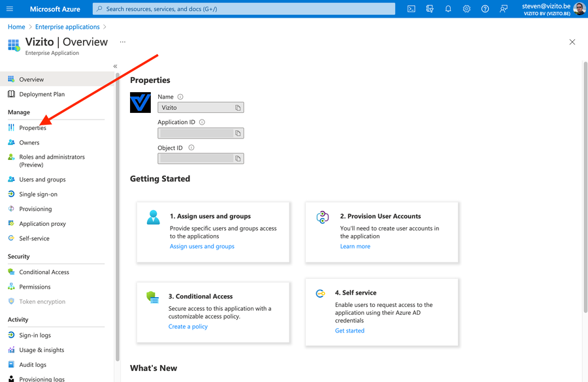Open Conditional Access under Security
This screenshot has height=382, width=588.
tap(46, 272)
